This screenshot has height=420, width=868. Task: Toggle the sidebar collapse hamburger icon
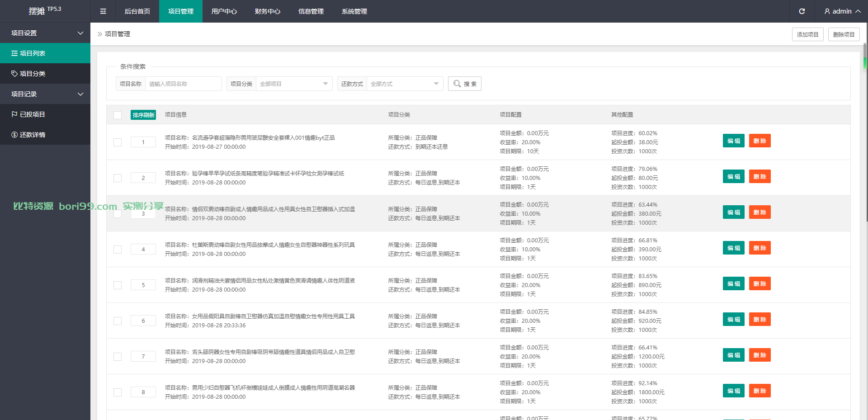tap(103, 11)
